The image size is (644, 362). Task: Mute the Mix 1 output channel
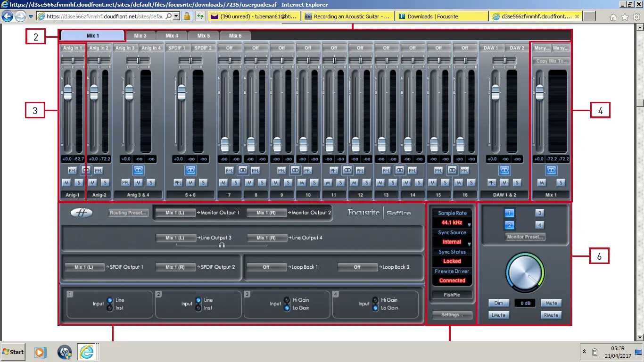[x=541, y=182]
